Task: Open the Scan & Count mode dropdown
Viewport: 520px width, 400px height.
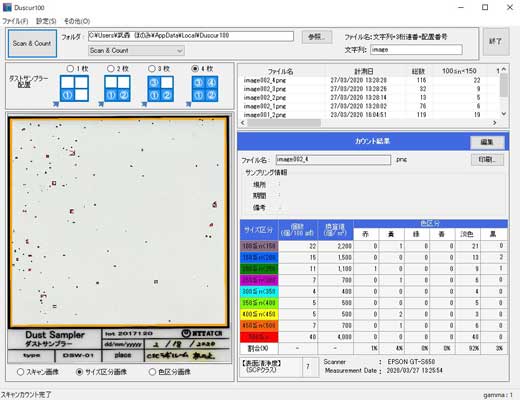Action: point(136,51)
